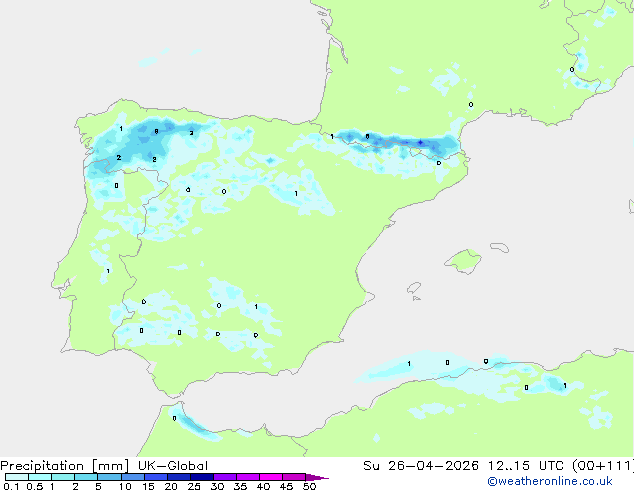Click the legend label '45'

[x=286, y=486]
